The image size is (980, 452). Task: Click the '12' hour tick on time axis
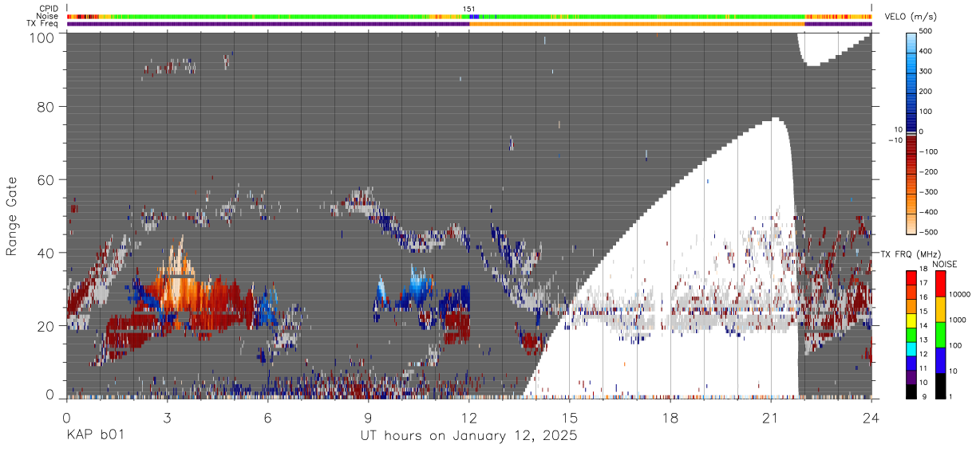click(x=469, y=416)
